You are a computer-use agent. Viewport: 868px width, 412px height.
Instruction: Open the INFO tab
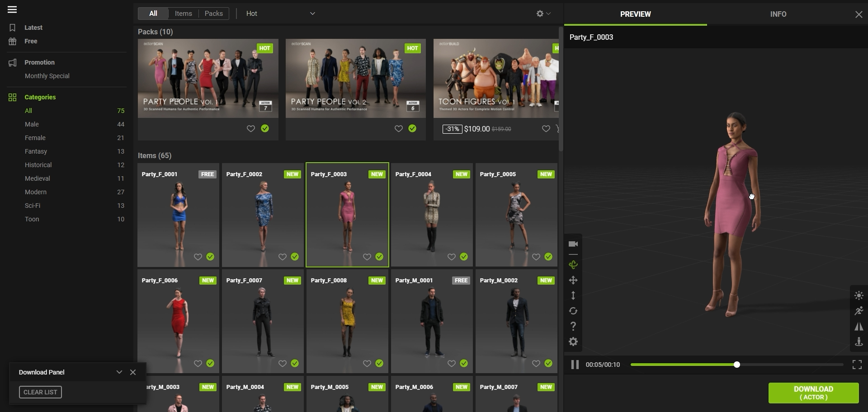tap(778, 14)
